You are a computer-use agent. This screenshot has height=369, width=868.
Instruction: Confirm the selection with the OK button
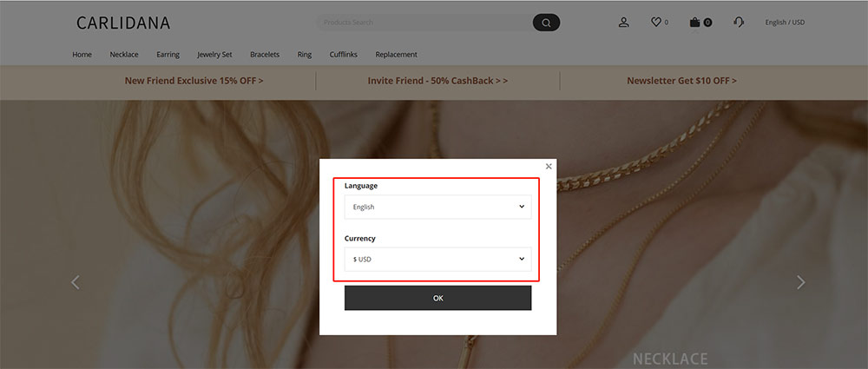437,298
